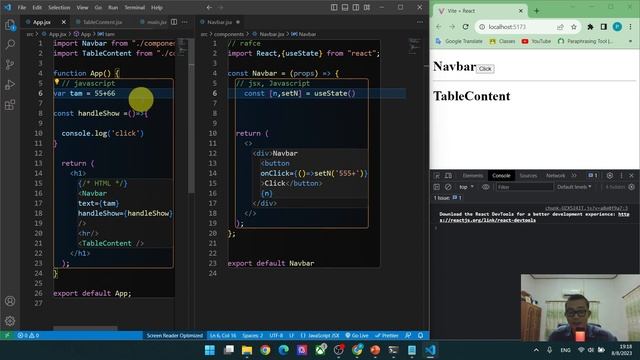Screen dimensions: 640x360
Task: Click the DevTools inspect element icon
Action: [x=437, y=176]
